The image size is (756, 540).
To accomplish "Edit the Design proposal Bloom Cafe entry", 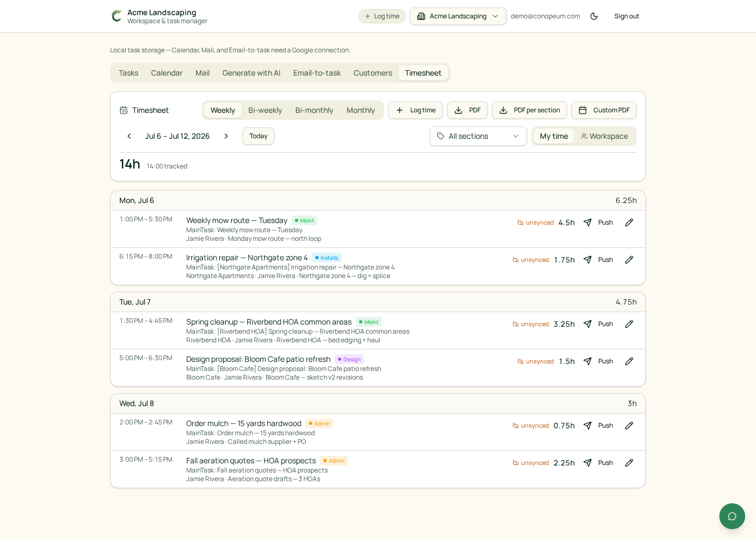I will (629, 361).
